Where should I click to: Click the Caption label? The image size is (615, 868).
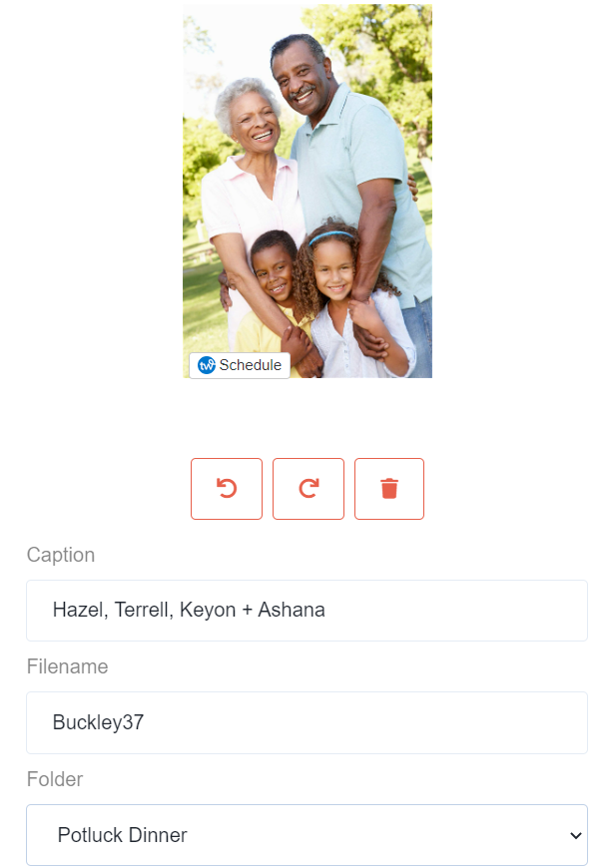[61, 555]
